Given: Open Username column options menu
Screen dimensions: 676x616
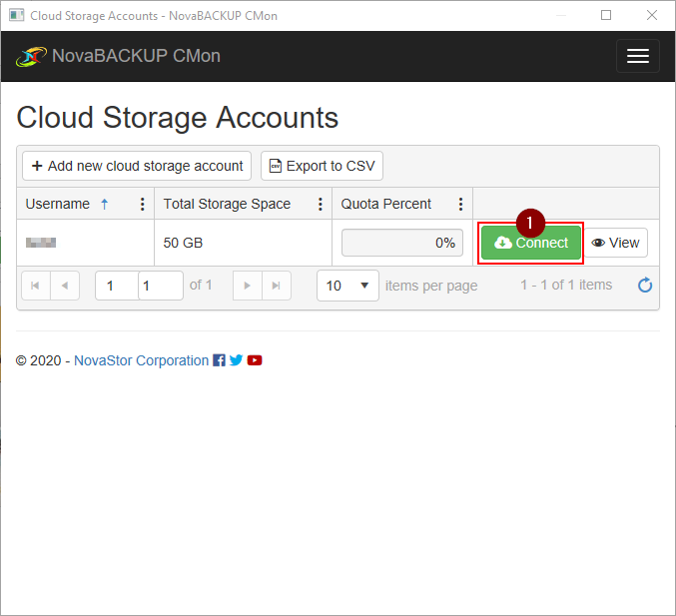Looking at the screenshot, I should coord(142,204).
